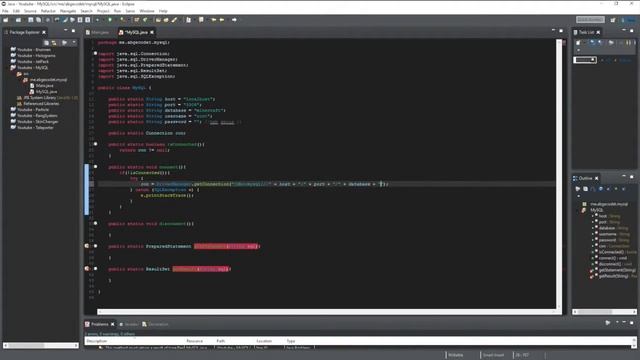Click the editor horizontal scrollbar
Screen dimensions: 640x360
coord(327,312)
